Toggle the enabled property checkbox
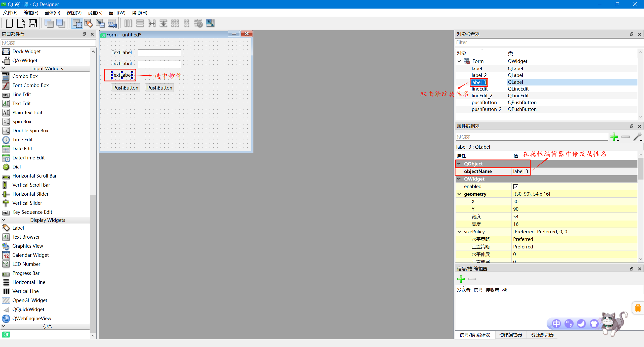 pos(516,187)
